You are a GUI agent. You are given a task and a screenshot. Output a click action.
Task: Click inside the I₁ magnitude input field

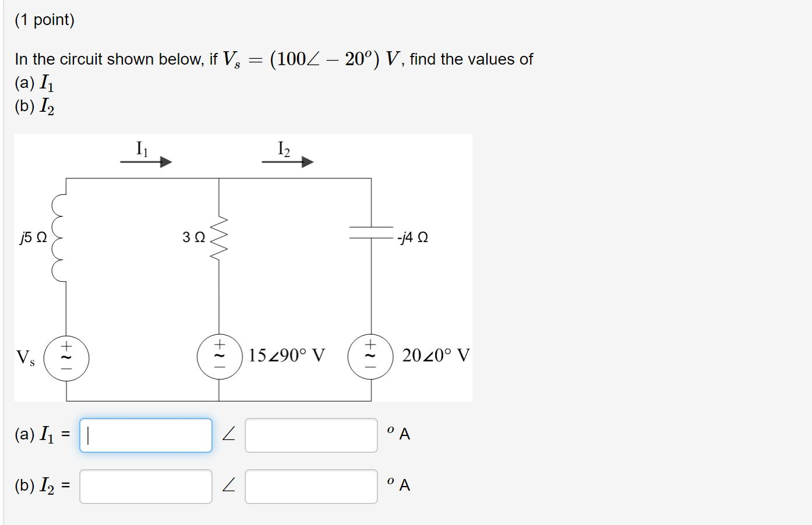[x=146, y=434]
